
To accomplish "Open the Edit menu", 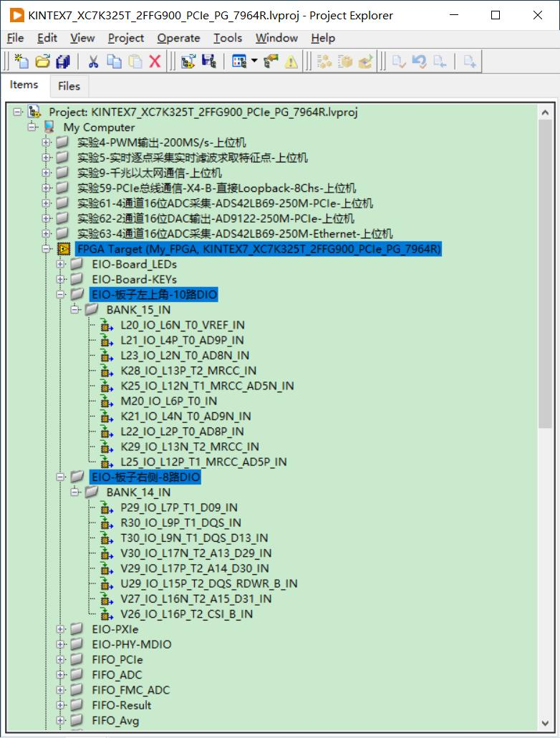I will [47, 38].
